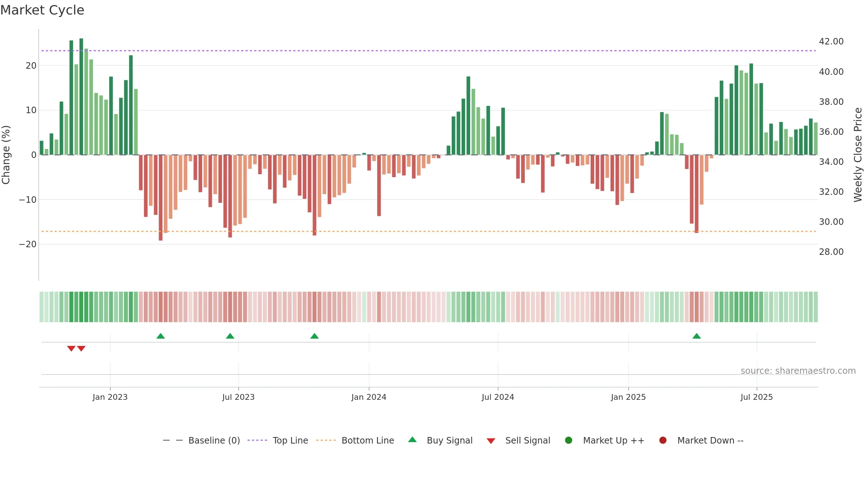The width and height of the screenshot is (868, 488).
Task: Click the Jan 2025 axis label
Action: coord(628,397)
